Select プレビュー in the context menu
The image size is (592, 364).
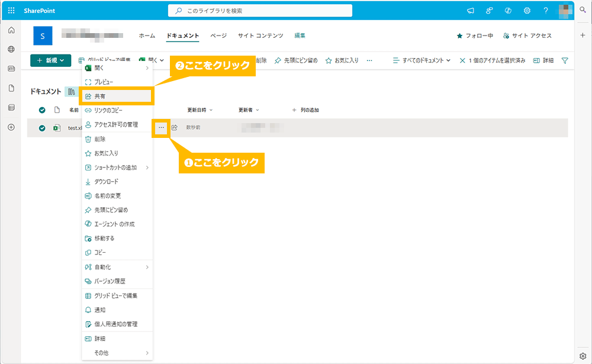pyautogui.click(x=117, y=82)
